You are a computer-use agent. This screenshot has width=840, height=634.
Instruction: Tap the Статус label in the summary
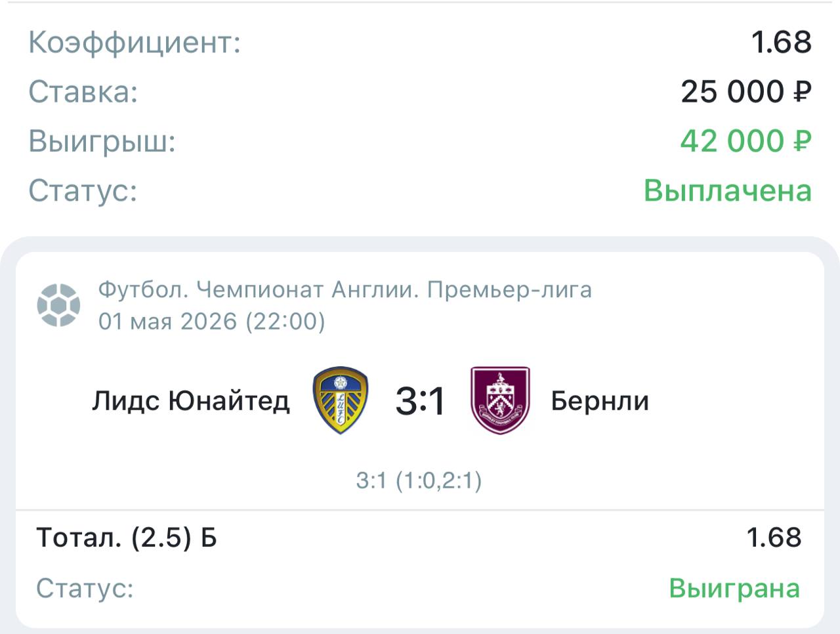[83, 191]
